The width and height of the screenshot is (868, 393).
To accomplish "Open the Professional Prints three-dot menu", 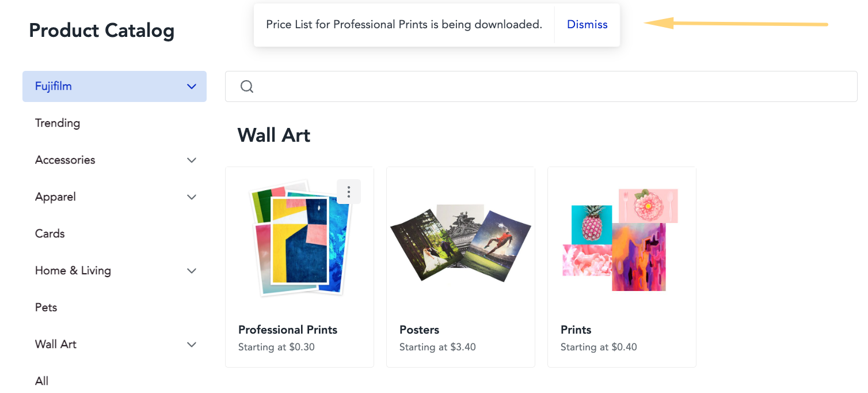I will (x=349, y=192).
